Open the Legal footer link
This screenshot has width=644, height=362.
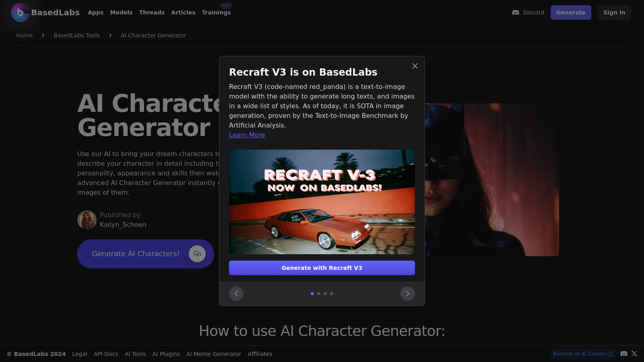[x=80, y=354]
